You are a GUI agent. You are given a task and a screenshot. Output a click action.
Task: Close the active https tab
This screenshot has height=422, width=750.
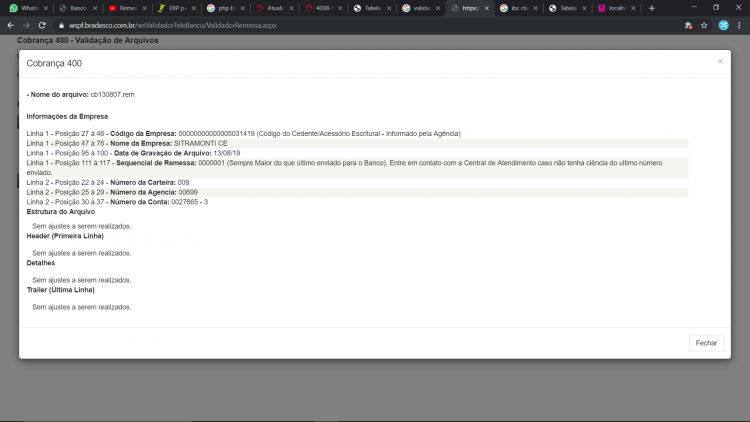pyautogui.click(x=486, y=8)
